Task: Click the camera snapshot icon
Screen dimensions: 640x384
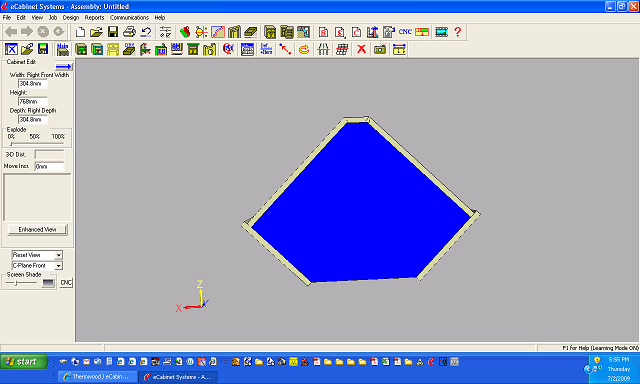Action: coord(380,49)
